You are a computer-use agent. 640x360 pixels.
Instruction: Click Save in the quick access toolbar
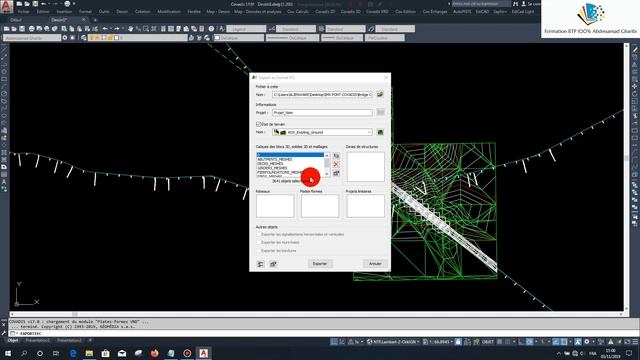35,4
